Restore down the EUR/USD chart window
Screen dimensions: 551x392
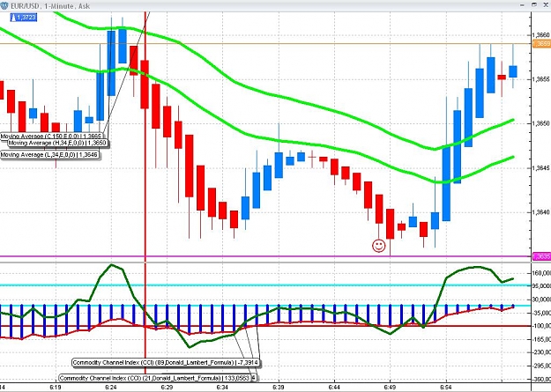tap(534, 4)
